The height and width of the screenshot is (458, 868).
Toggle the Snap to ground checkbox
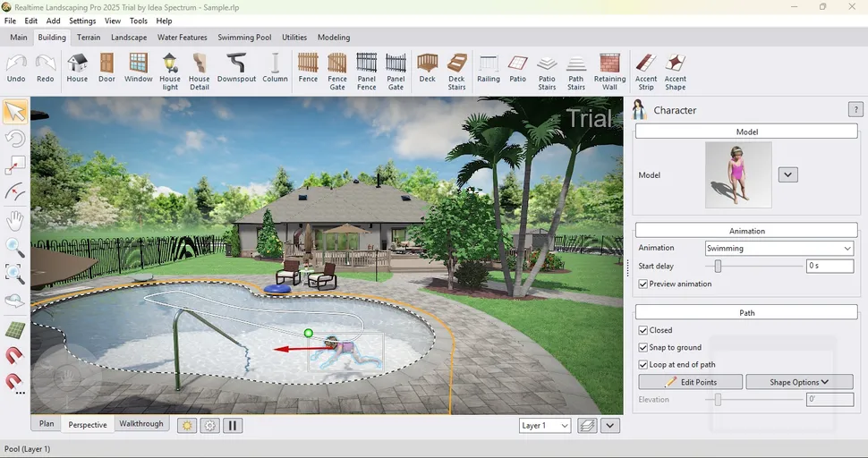[x=643, y=347]
